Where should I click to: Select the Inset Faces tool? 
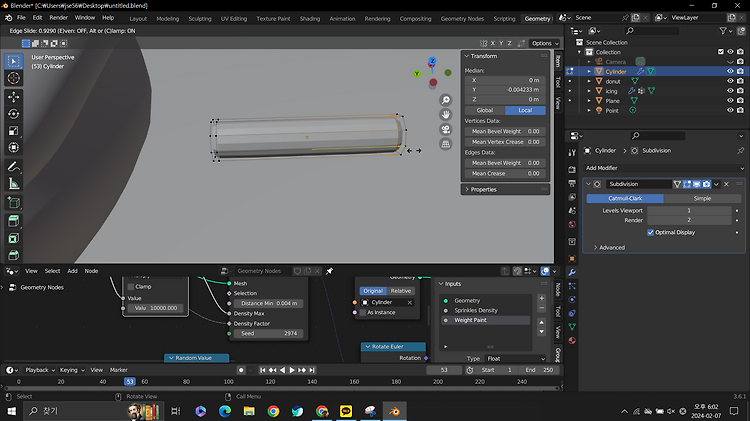click(x=14, y=238)
